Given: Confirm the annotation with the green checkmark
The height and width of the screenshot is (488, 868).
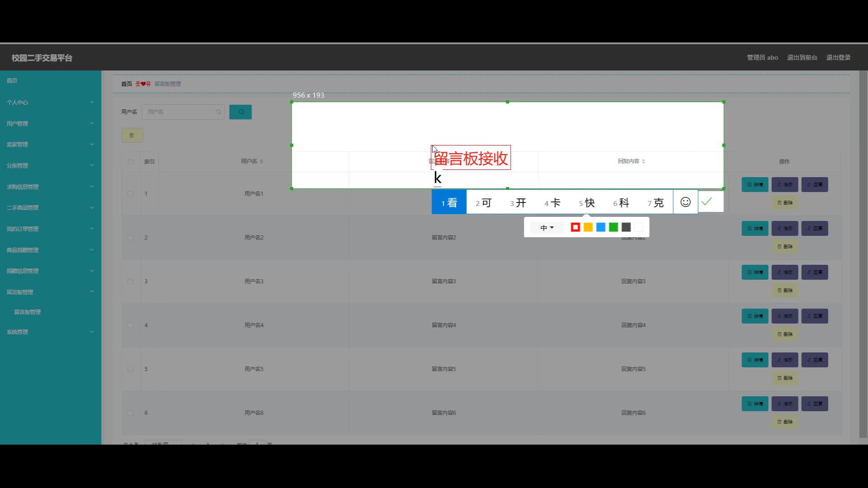Looking at the screenshot, I should [x=707, y=202].
